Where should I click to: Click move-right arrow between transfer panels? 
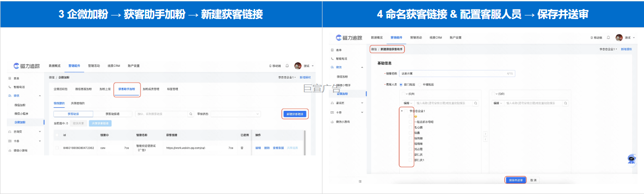485,134
